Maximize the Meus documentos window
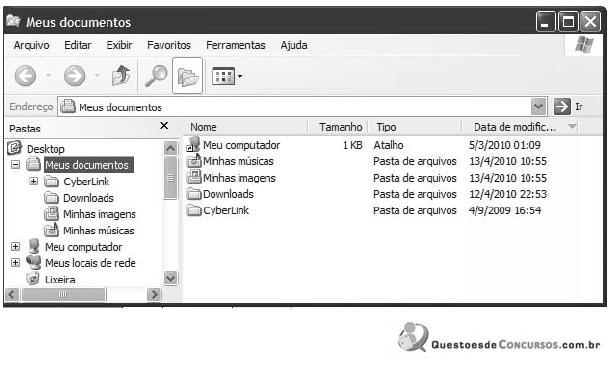 568,21
